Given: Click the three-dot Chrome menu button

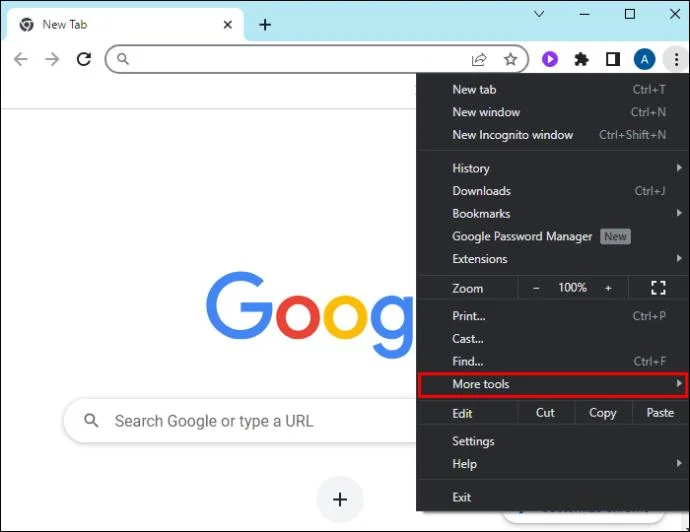Looking at the screenshot, I should click(x=676, y=59).
